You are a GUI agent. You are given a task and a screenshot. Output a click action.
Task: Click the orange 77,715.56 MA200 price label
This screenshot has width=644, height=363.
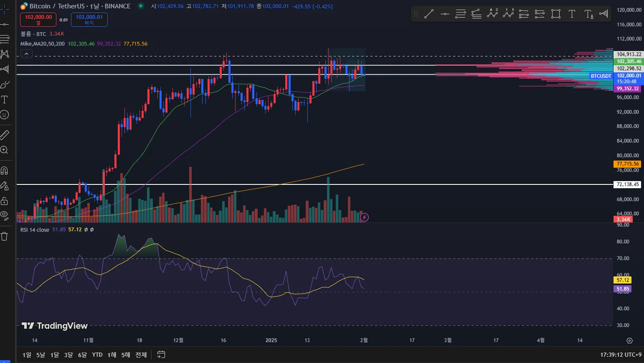(x=628, y=164)
